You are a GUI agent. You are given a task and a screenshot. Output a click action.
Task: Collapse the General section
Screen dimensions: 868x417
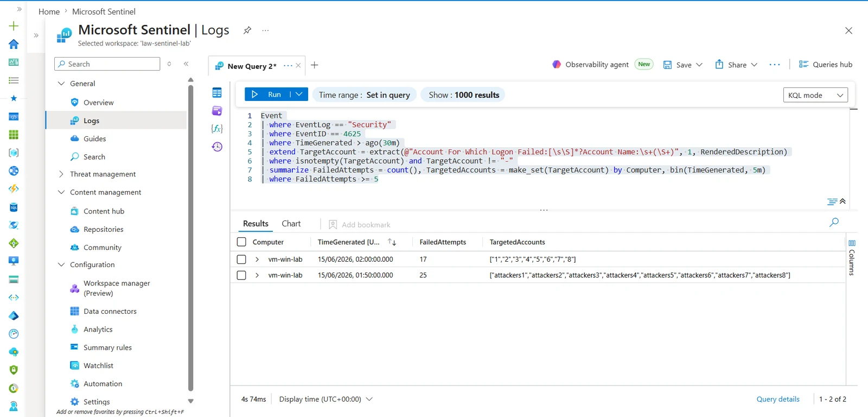pyautogui.click(x=61, y=84)
